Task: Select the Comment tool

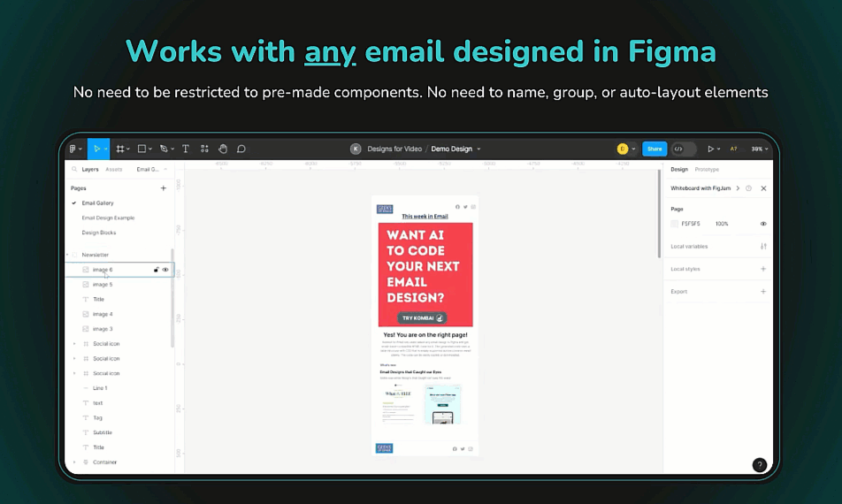Action: 241,149
